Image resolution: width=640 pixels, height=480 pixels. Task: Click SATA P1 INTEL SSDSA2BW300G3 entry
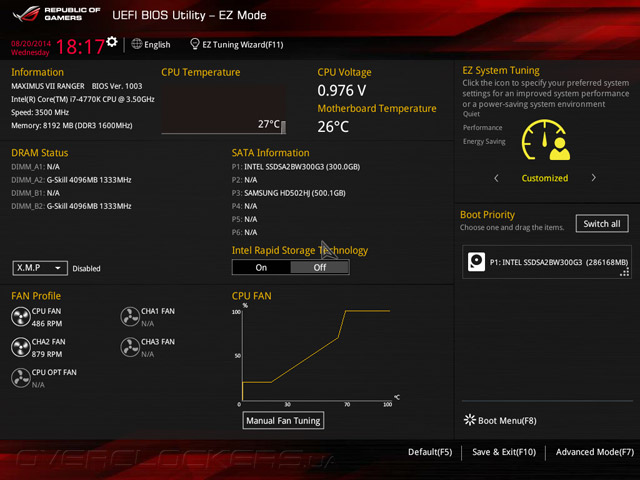click(x=296, y=167)
